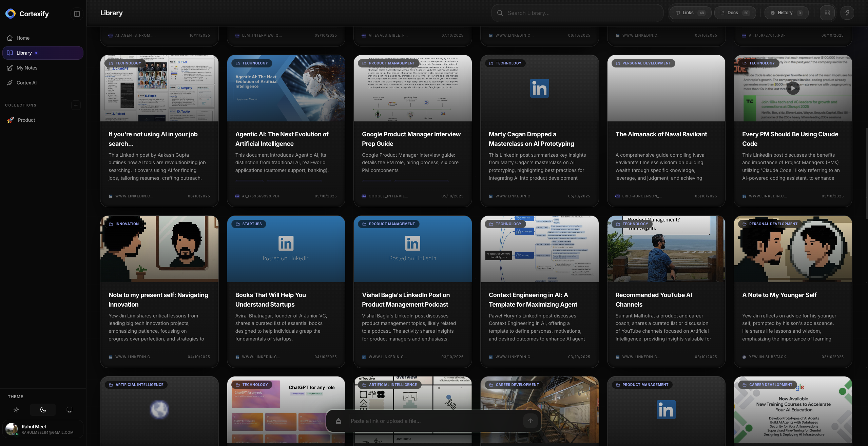The image size is (868, 446).
Task: Click Product Management tag on Google Interview card
Action: pos(388,63)
